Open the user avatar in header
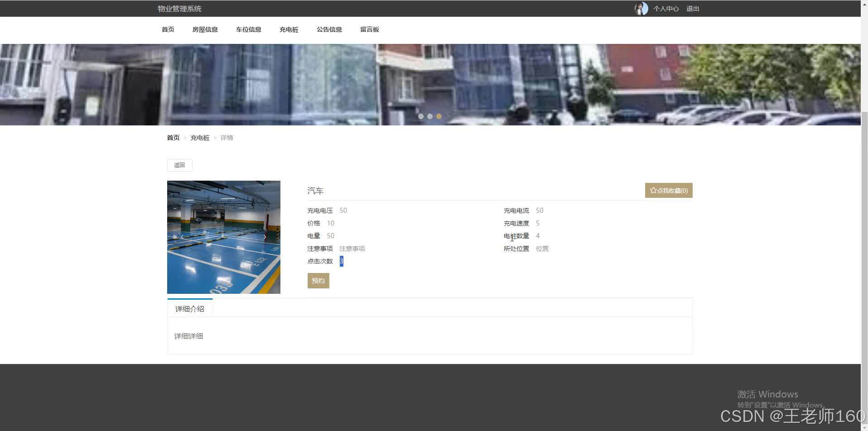The width and height of the screenshot is (868, 431). click(641, 9)
